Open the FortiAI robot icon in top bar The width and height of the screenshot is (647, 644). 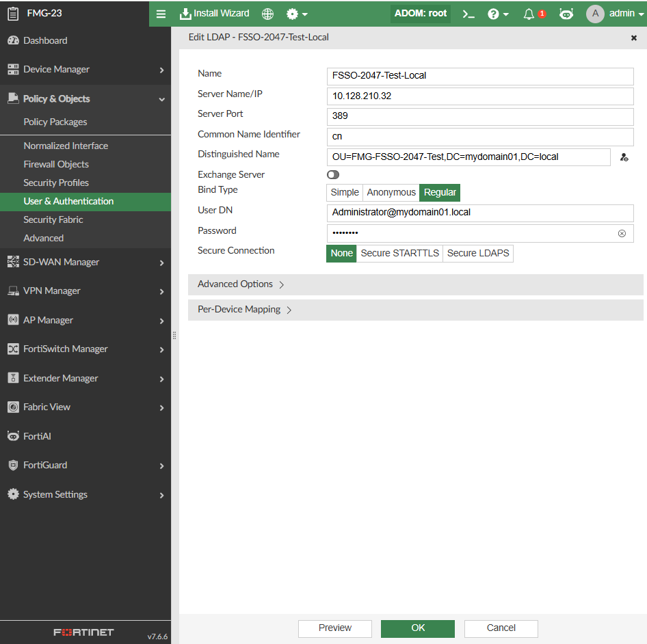pos(566,14)
